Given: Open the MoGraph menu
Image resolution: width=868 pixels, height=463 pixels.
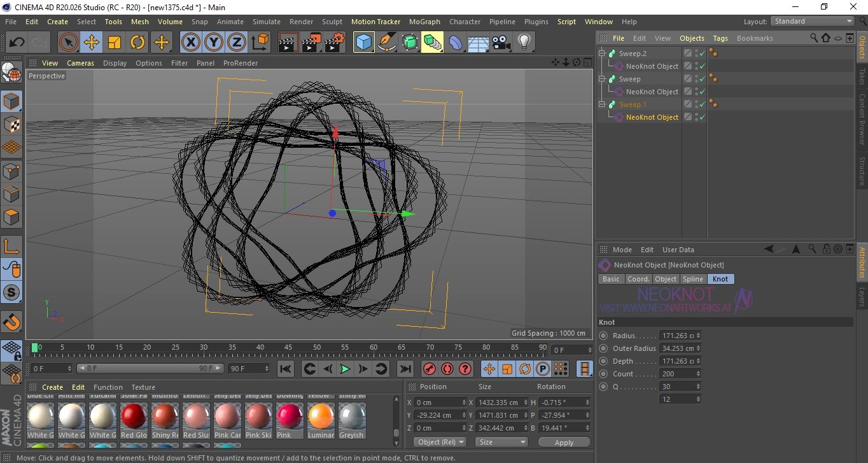Looking at the screenshot, I should pyautogui.click(x=424, y=22).
